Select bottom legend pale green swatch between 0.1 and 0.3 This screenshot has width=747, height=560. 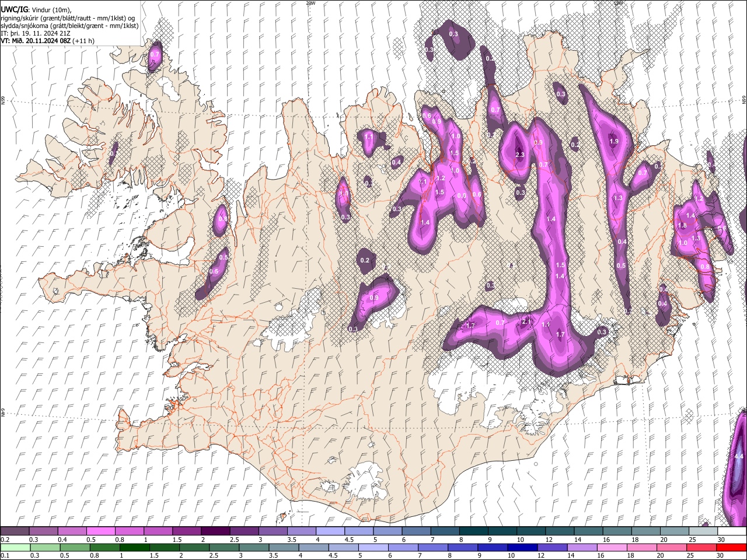(x=15, y=548)
